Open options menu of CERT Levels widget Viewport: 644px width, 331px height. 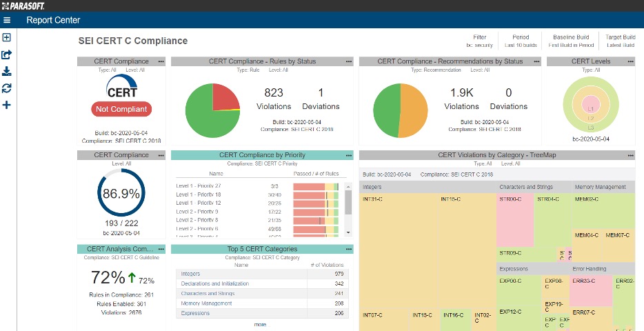[629, 61]
